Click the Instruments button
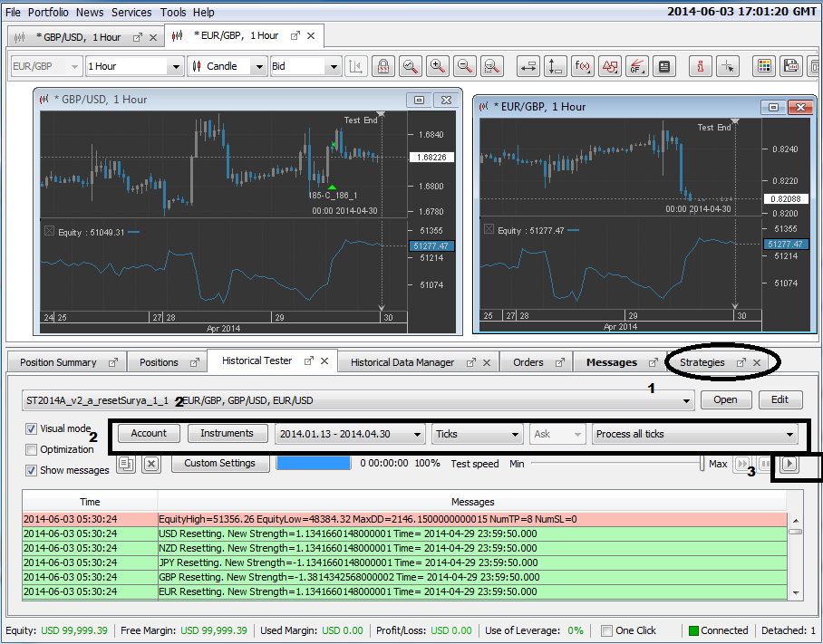The image size is (823, 644). point(228,433)
